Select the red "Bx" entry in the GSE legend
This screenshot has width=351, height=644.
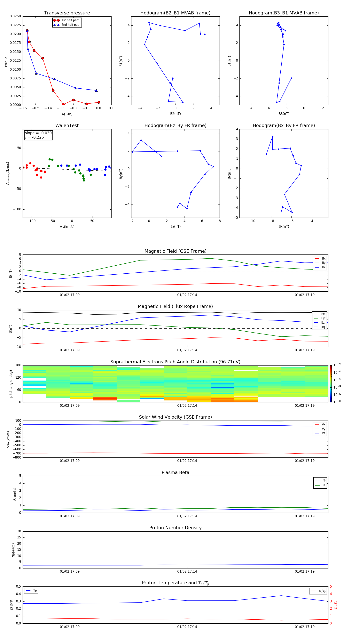click(320, 259)
